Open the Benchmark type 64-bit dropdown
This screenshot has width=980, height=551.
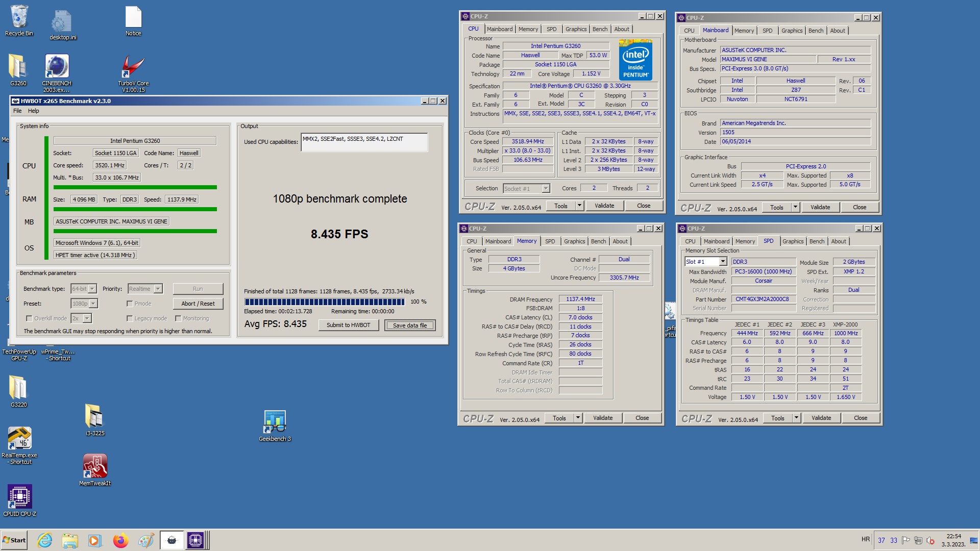click(92, 289)
